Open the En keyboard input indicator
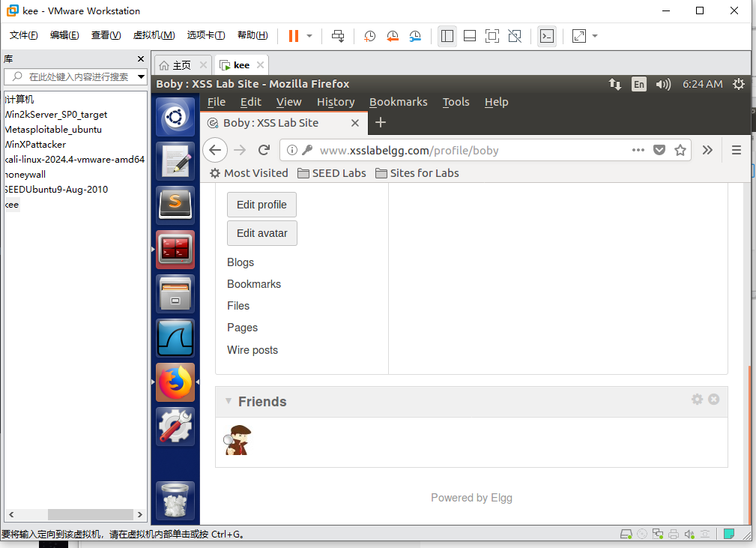This screenshot has height=548, width=756. point(639,84)
